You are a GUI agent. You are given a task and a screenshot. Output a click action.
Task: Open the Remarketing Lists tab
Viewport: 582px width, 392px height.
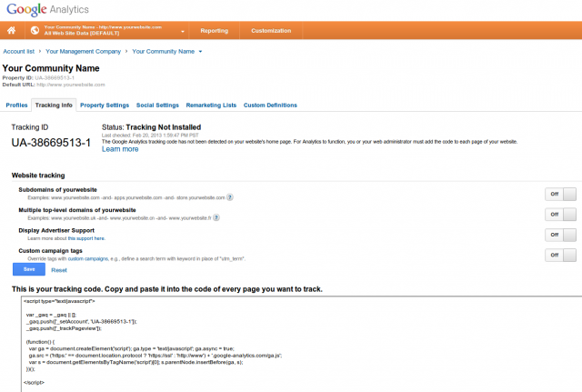pyautogui.click(x=211, y=106)
